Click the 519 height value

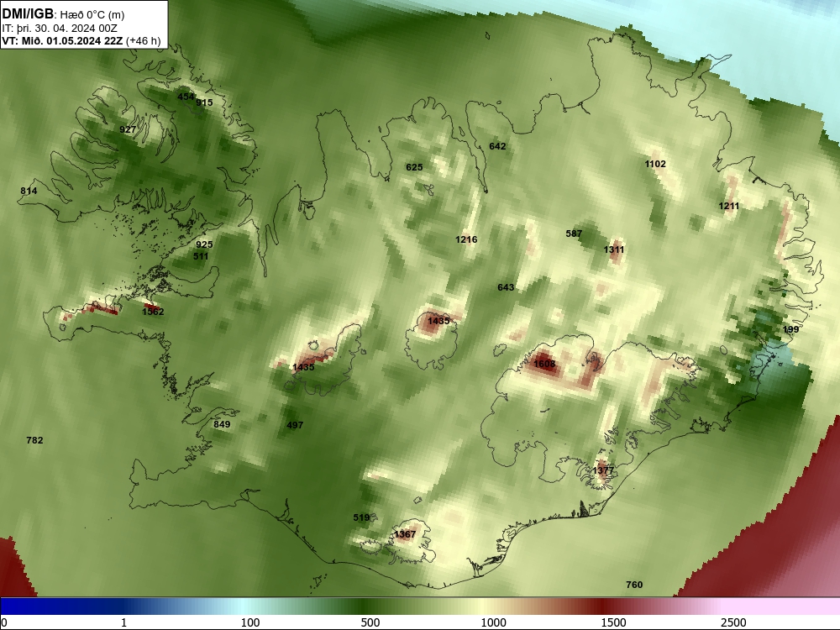[361, 517]
